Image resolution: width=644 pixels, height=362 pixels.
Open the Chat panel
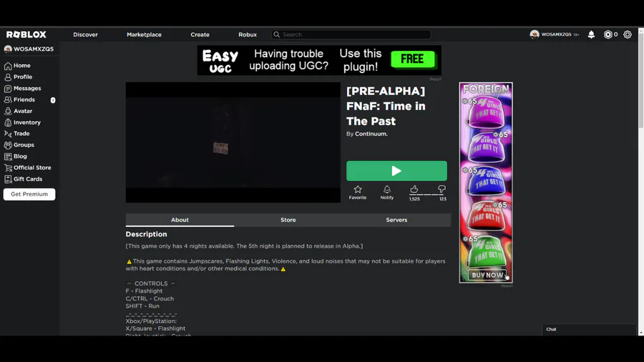[589, 329]
